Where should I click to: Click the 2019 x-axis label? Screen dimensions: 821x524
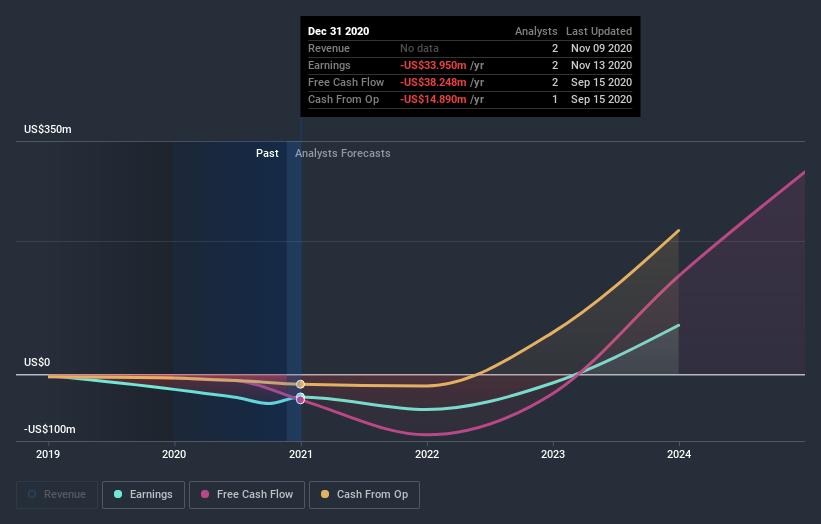pyautogui.click(x=48, y=454)
